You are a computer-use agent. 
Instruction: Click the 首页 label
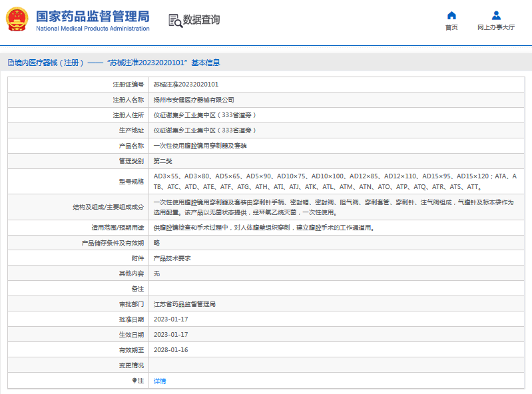[451, 27]
